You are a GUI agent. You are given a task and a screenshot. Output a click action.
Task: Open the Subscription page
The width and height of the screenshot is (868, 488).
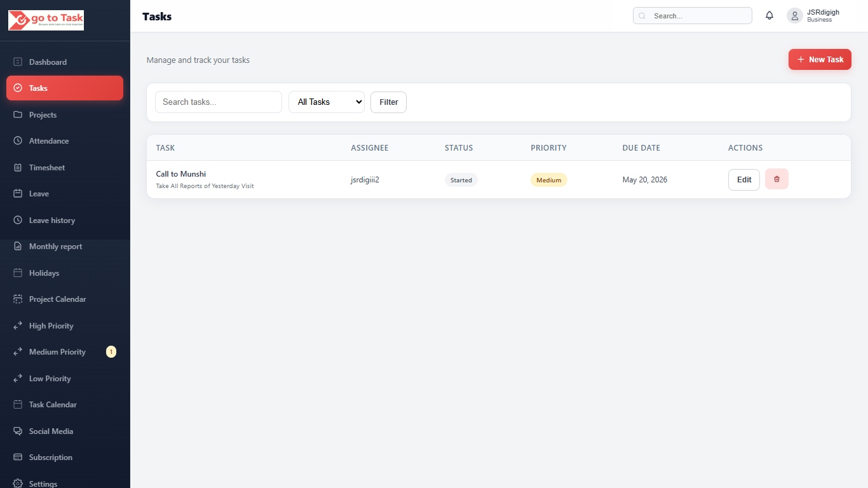[65, 457]
